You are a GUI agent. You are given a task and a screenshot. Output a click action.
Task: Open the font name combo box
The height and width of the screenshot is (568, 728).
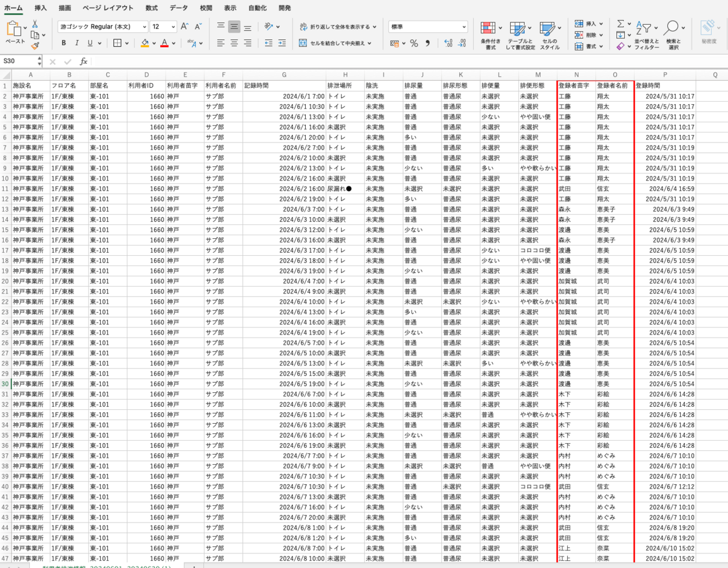(x=103, y=27)
